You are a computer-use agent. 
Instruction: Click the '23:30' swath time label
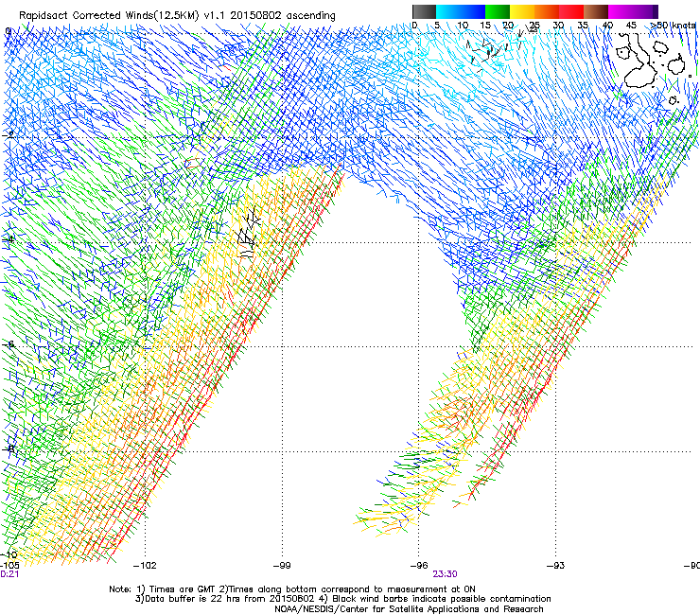click(445, 574)
